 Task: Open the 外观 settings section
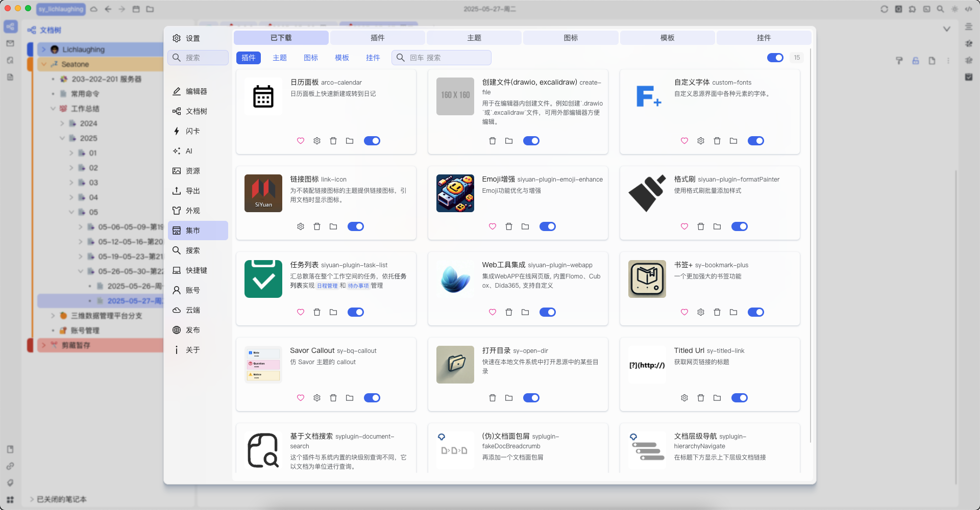coord(198,211)
